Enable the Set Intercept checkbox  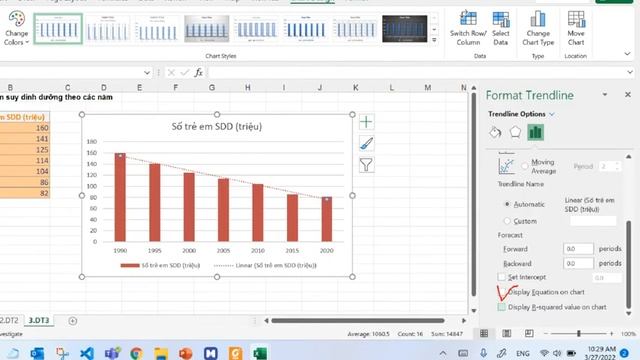tap(502, 277)
